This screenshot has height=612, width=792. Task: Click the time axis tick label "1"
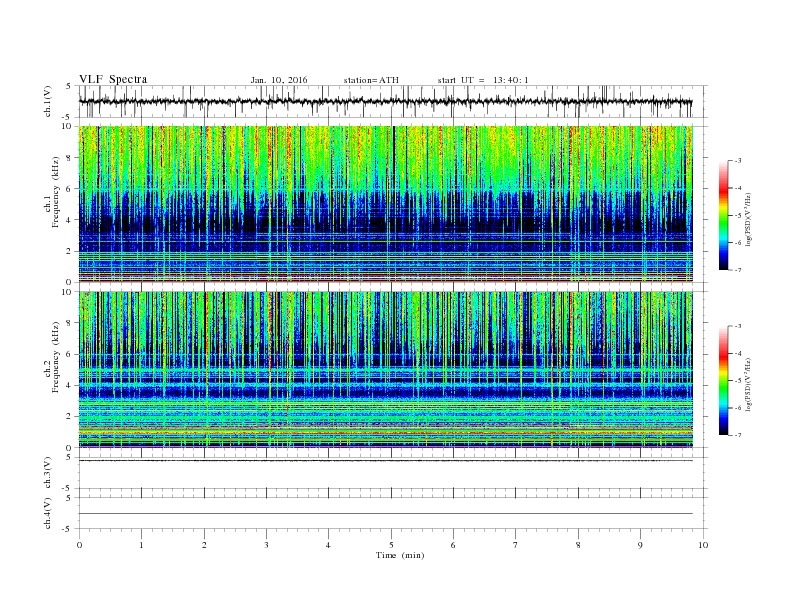pos(141,545)
